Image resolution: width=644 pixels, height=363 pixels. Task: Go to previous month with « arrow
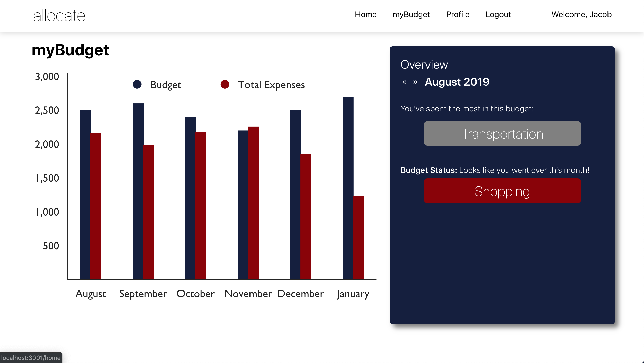(x=404, y=82)
